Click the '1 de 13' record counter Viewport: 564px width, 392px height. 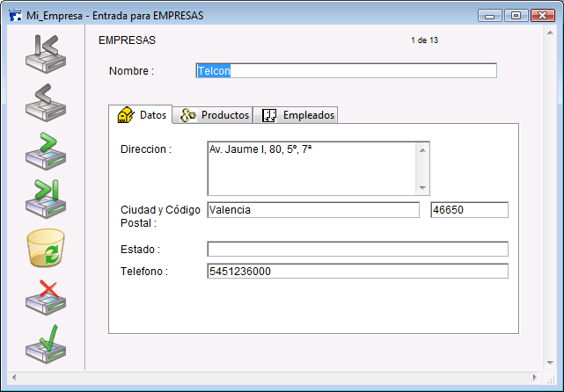pyautogui.click(x=424, y=40)
